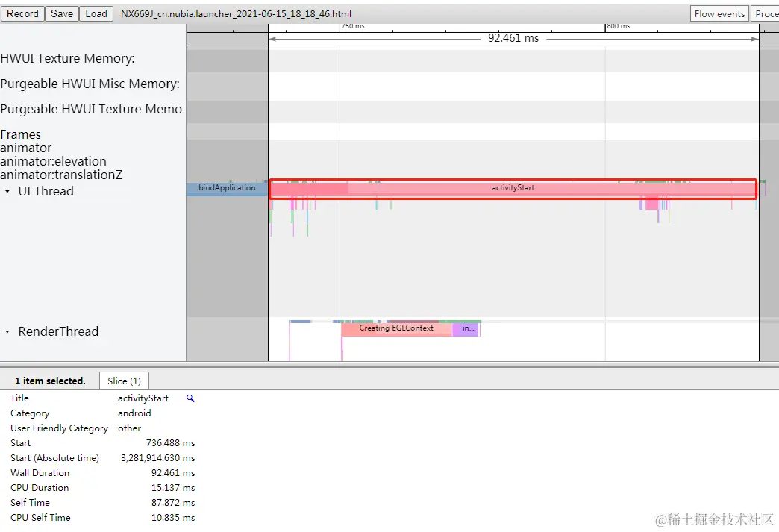The width and height of the screenshot is (779, 532).
Task: Select the purple 'in...' slice on RenderThread
Action: pos(466,328)
